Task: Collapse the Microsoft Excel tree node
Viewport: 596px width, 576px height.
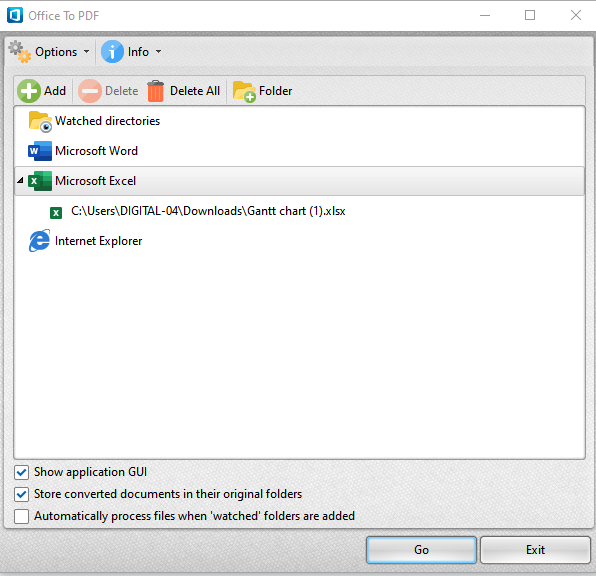Action: click(20, 181)
